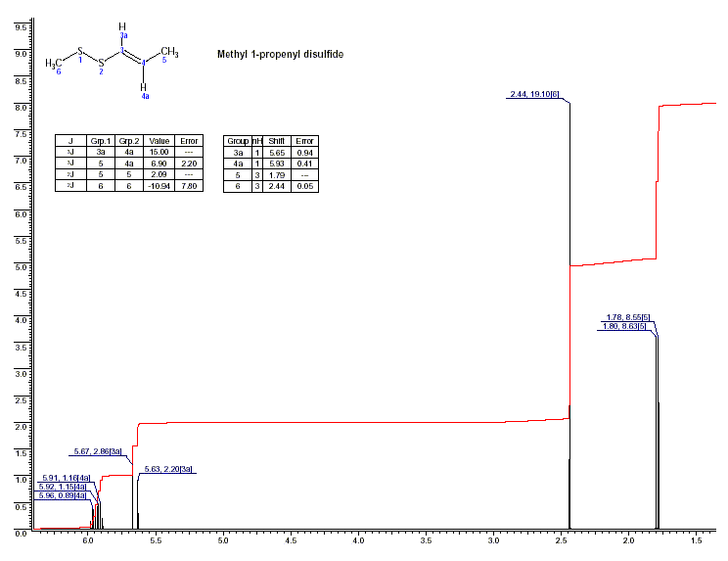The image size is (728, 561).
Task: Click the CH3 group labeled 5 in structure
Action: pos(168,52)
